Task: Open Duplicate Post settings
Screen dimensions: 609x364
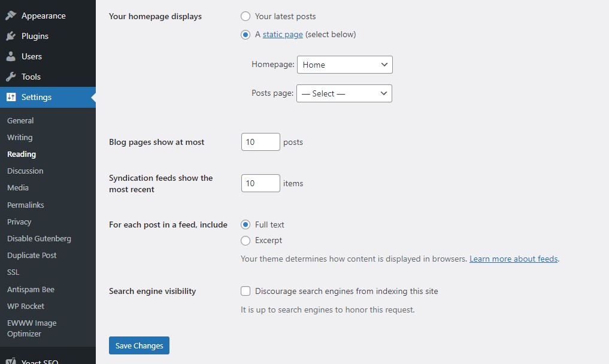Action: pyautogui.click(x=32, y=255)
